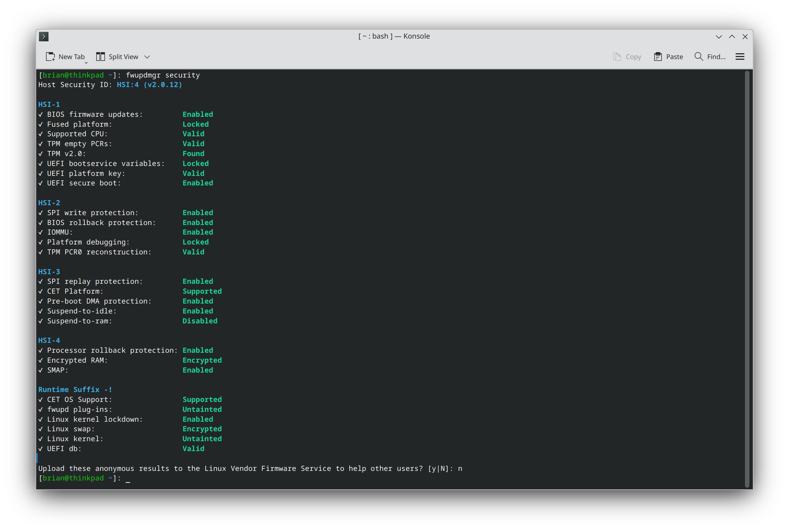This screenshot has height=532, width=789.
Task: Expand the Split View chevron menu
Action: click(147, 57)
